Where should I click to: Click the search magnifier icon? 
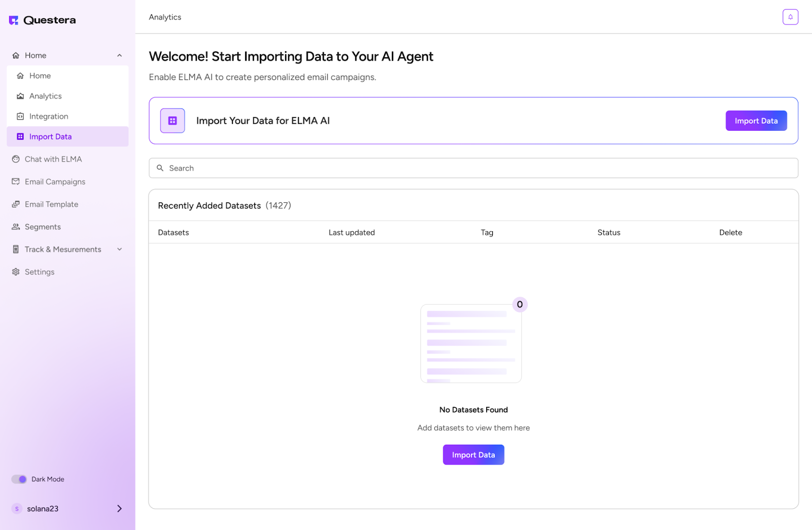pos(160,168)
